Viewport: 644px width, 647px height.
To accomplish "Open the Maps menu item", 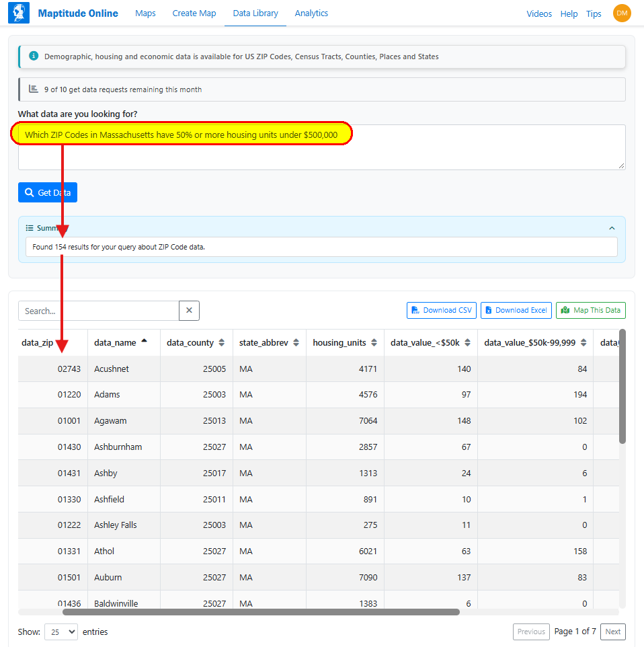I will pos(145,13).
